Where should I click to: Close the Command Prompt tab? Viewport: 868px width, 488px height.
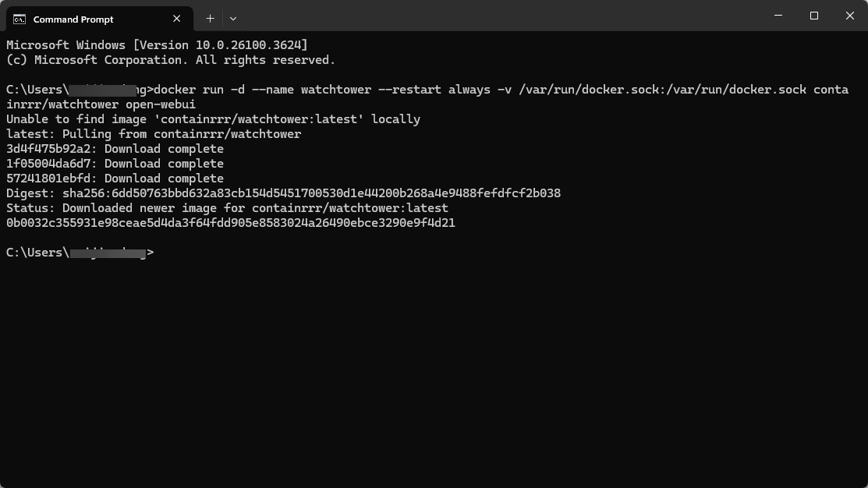[x=177, y=19]
